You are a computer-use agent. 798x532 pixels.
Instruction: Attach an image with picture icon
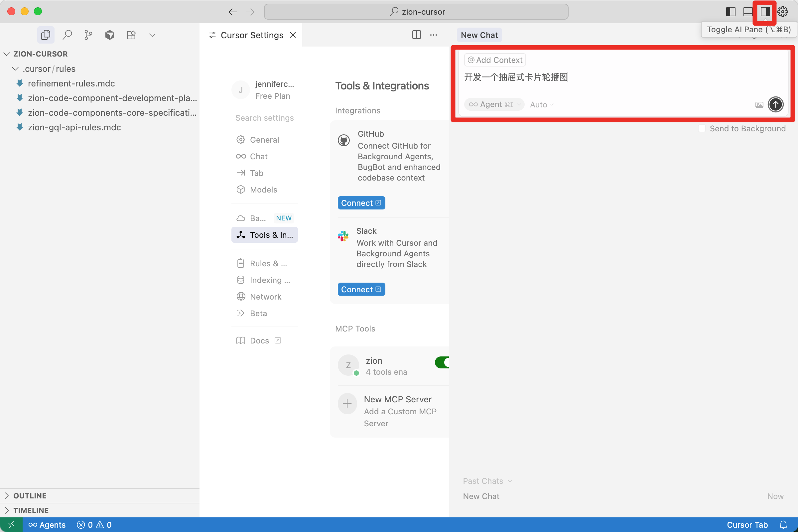[x=759, y=105]
